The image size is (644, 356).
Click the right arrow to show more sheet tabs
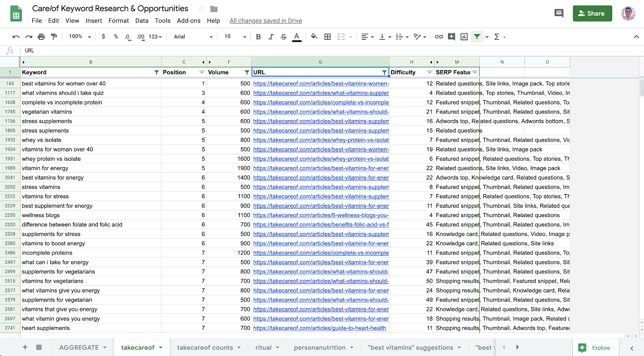click(x=518, y=347)
